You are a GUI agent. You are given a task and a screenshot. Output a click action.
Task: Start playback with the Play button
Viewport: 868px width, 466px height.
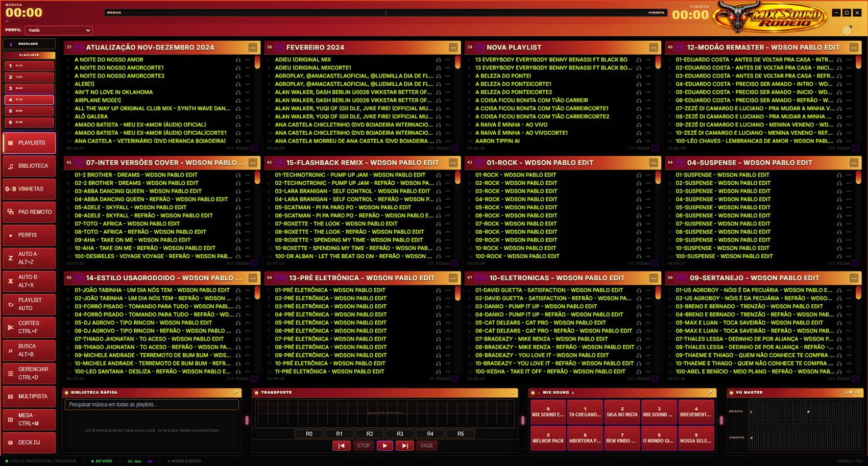(384, 446)
